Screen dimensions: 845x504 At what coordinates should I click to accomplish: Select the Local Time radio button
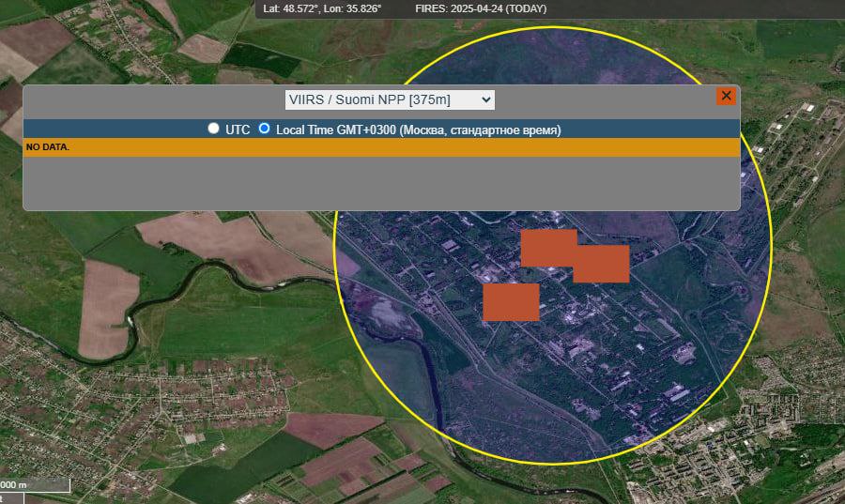coord(264,129)
